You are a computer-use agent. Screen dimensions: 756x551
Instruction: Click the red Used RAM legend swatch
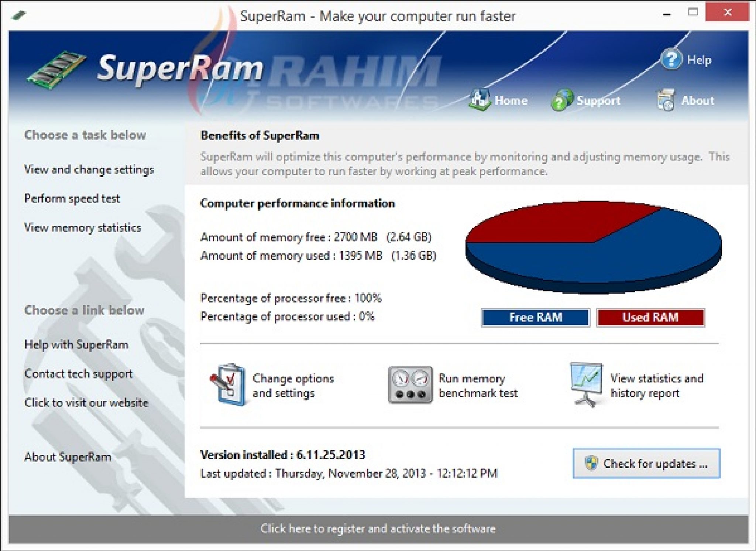(650, 317)
